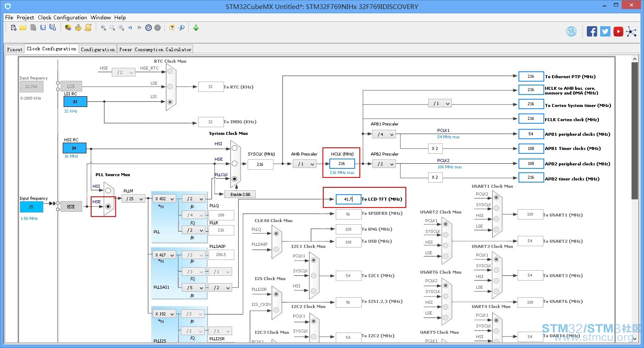
Task: Open the PLLSAI1 /5 R divider dropdown
Action: click(x=193, y=287)
